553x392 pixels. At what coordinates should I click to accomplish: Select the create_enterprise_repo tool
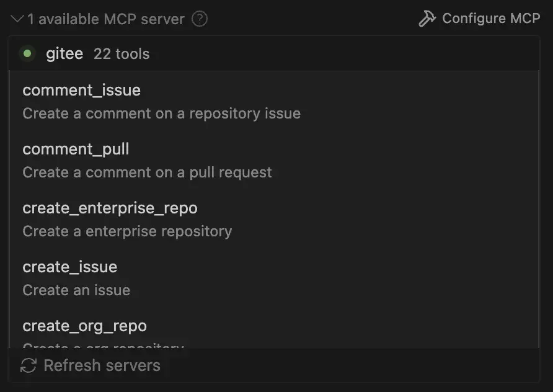point(110,208)
